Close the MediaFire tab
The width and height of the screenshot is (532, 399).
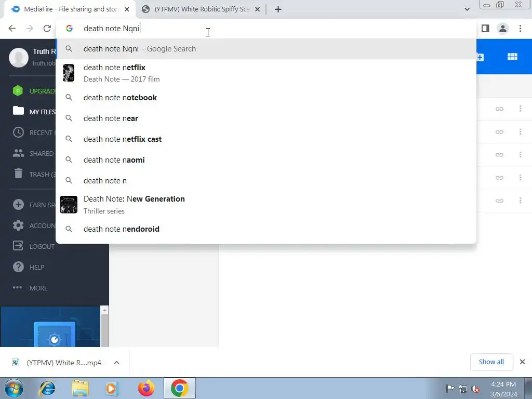pos(127,9)
